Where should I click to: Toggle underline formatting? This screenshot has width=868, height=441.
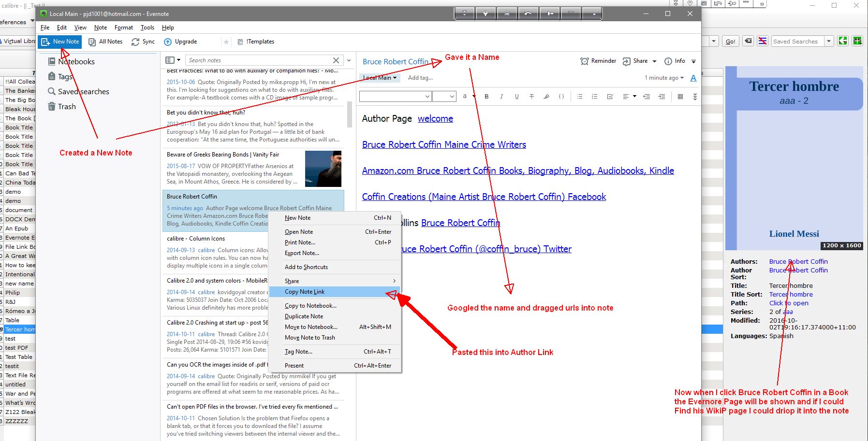(x=516, y=97)
